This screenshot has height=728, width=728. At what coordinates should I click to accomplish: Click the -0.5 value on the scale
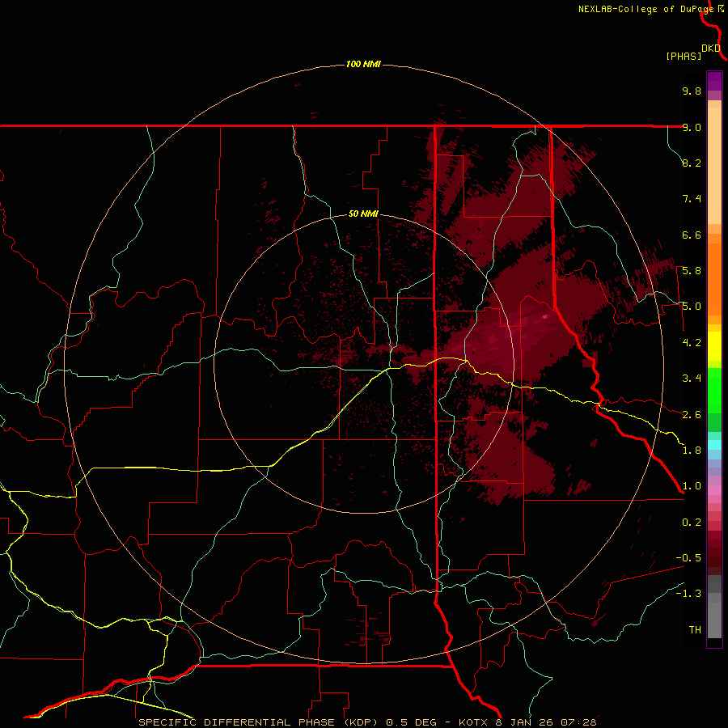(x=688, y=557)
